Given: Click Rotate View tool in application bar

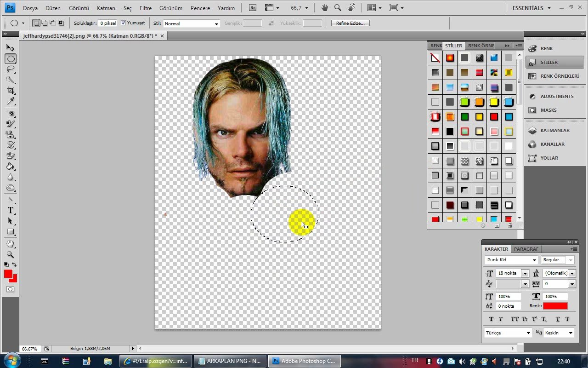Looking at the screenshot, I should (351, 8).
